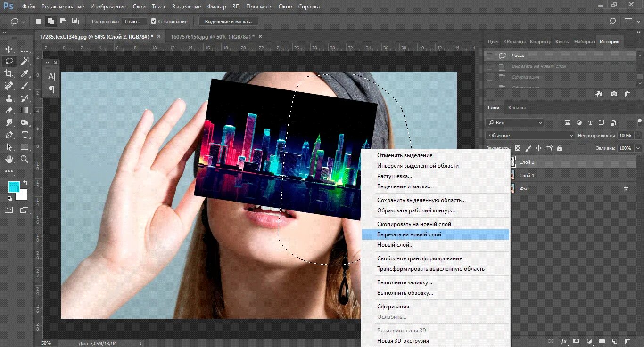This screenshot has height=347, width=644.
Task: Activate the Zoom tool in toolbar
Action: pos(25,159)
